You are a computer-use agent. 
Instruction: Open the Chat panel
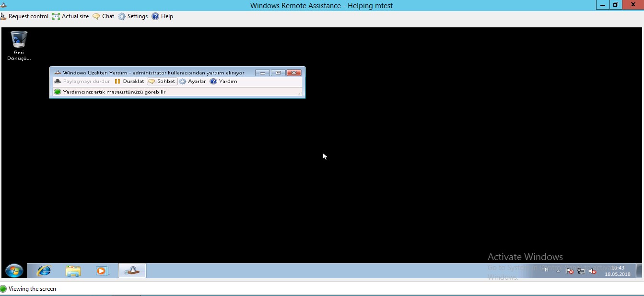104,16
